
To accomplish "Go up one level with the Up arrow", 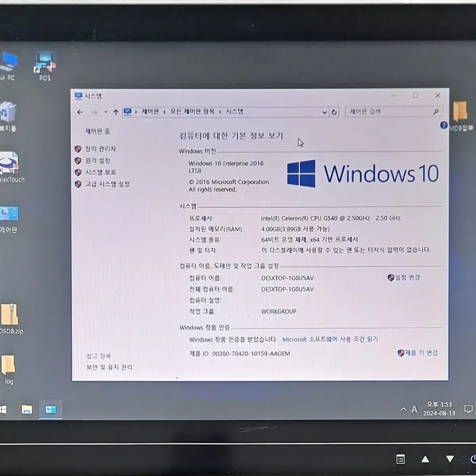I will click(115, 112).
